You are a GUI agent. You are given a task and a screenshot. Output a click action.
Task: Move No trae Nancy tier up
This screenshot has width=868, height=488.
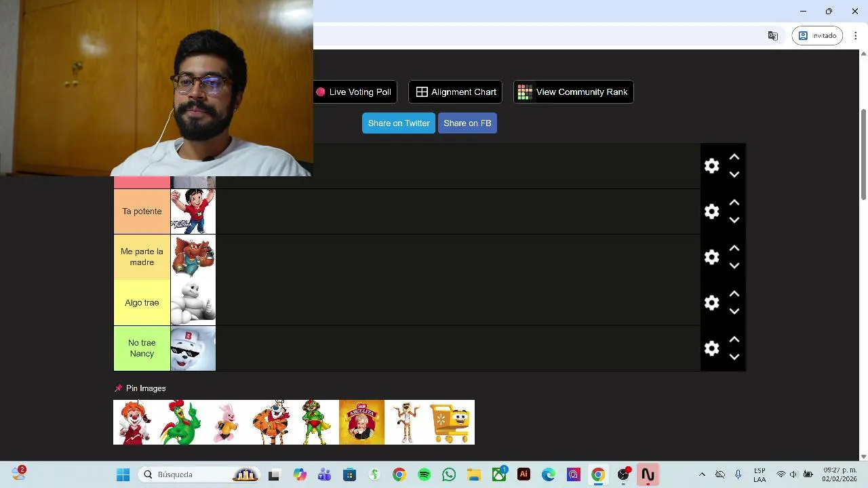[734, 340]
